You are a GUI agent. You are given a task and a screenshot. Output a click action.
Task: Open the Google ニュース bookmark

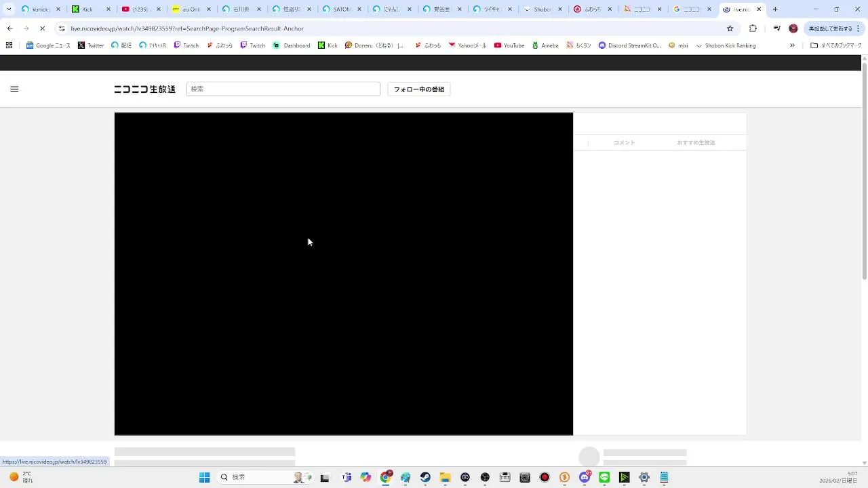(x=48, y=45)
